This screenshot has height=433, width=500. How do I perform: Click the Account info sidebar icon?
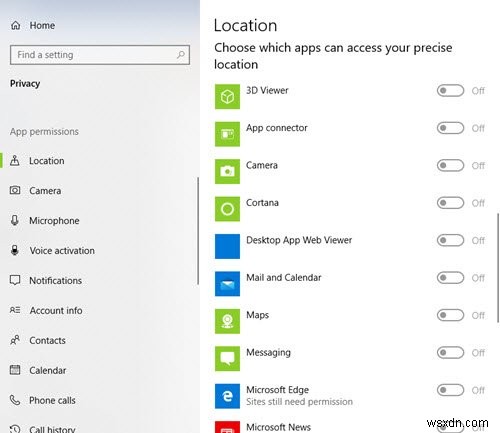click(15, 310)
